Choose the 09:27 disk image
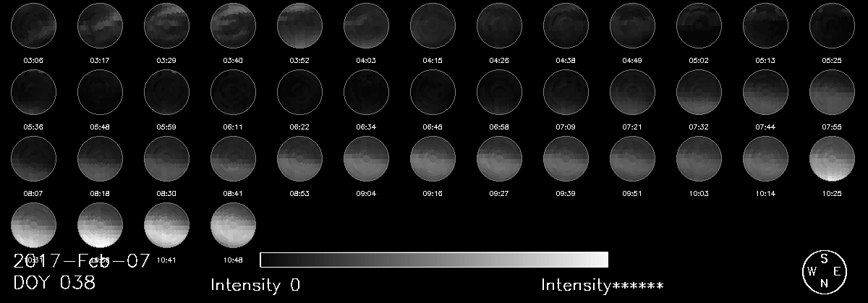Screen dimensions: 868x303 tap(499, 158)
